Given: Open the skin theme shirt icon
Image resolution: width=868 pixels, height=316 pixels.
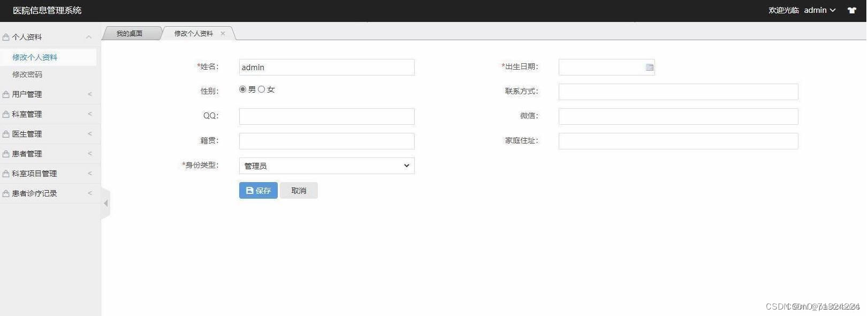Looking at the screenshot, I should click(851, 10).
